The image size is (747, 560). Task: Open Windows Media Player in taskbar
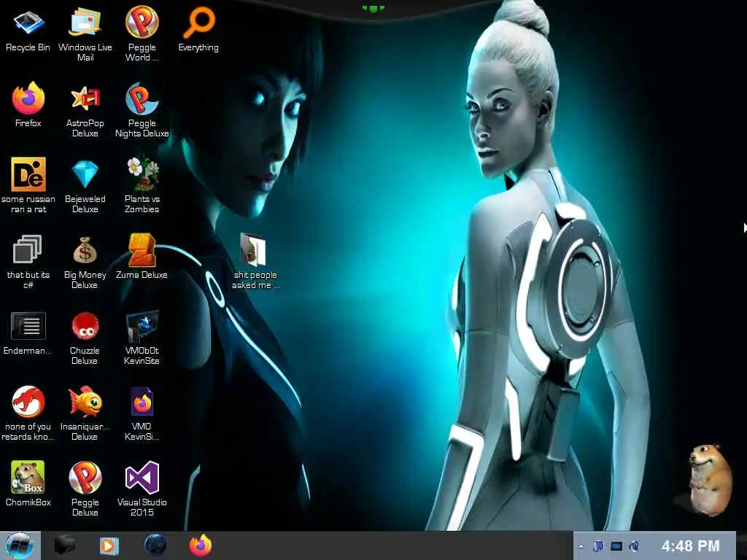[109, 545]
